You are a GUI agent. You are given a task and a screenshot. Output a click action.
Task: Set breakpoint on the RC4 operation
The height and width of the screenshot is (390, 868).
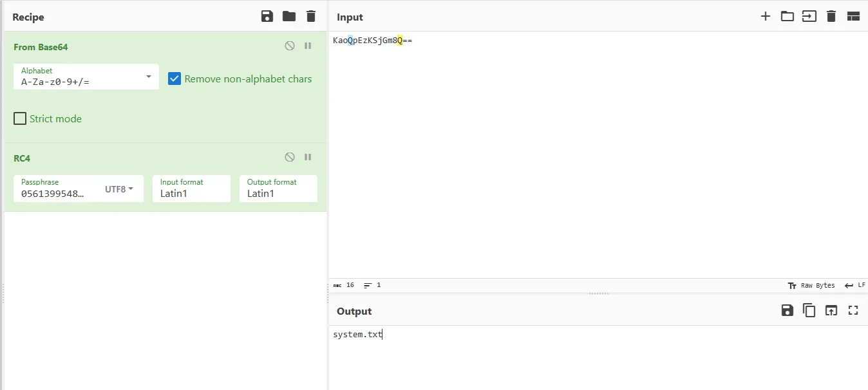308,157
